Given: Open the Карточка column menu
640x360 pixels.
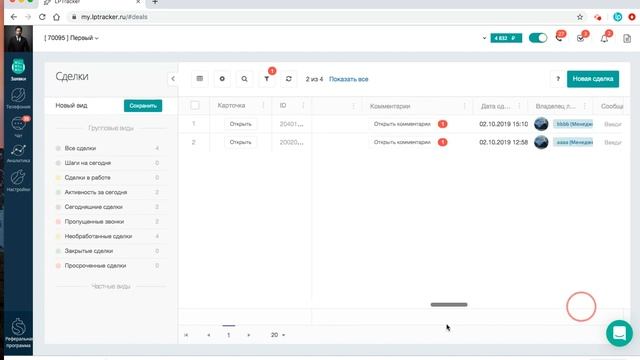Looking at the screenshot, I should point(263,106).
